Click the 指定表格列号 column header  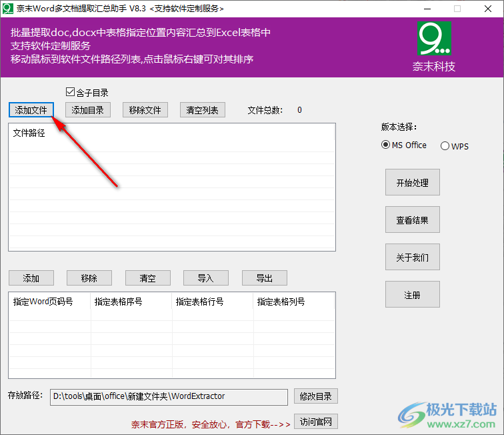pyautogui.click(x=293, y=302)
